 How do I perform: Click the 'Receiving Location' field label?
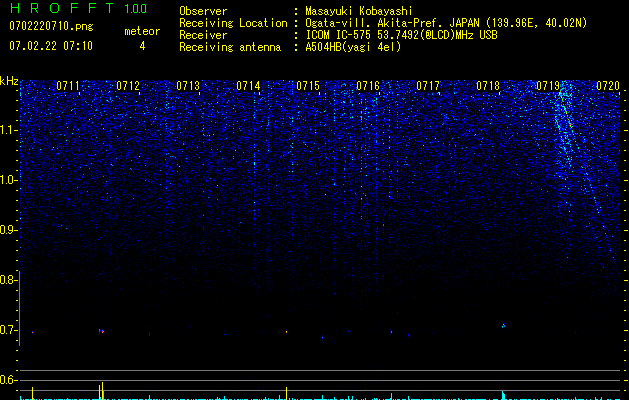point(233,23)
